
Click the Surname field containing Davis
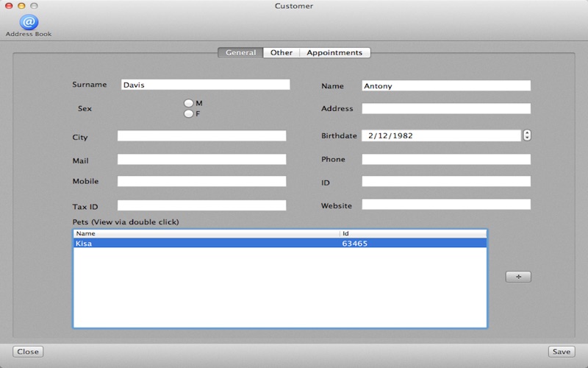(x=206, y=85)
